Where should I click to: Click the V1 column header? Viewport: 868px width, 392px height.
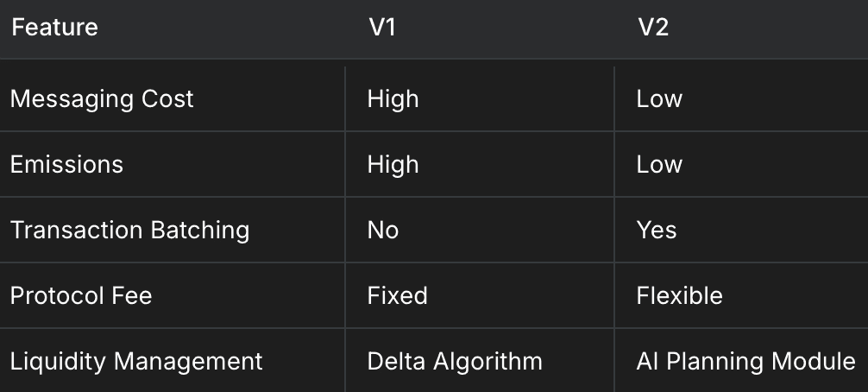pos(382,27)
